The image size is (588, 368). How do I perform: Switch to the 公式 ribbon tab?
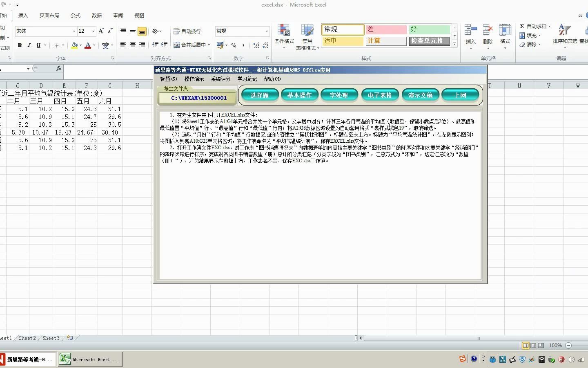[75, 15]
